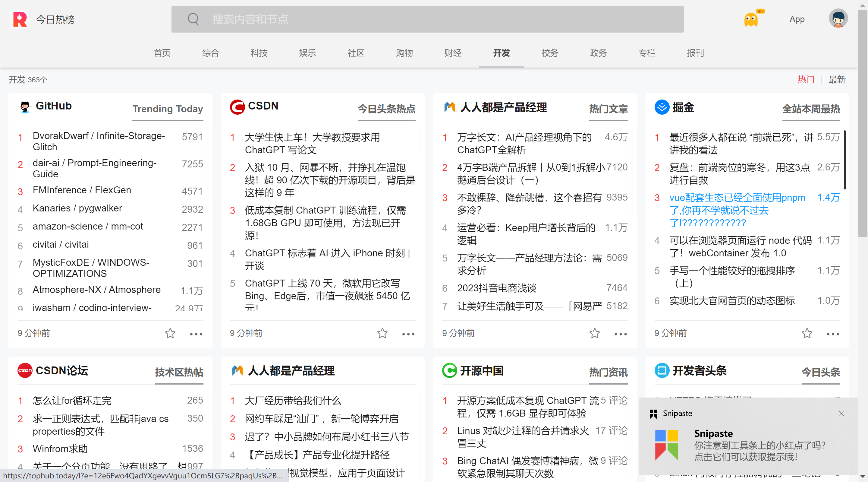
Task: Star the 人人都是产品经理 热门文章 card
Action: (x=595, y=333)
